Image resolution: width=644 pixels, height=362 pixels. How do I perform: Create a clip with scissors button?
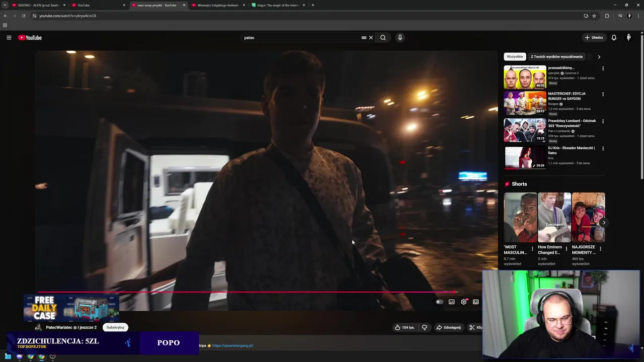(475, 327)
